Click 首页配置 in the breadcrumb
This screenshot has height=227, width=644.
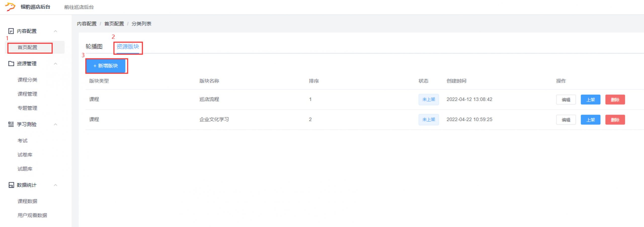[114, 24]
